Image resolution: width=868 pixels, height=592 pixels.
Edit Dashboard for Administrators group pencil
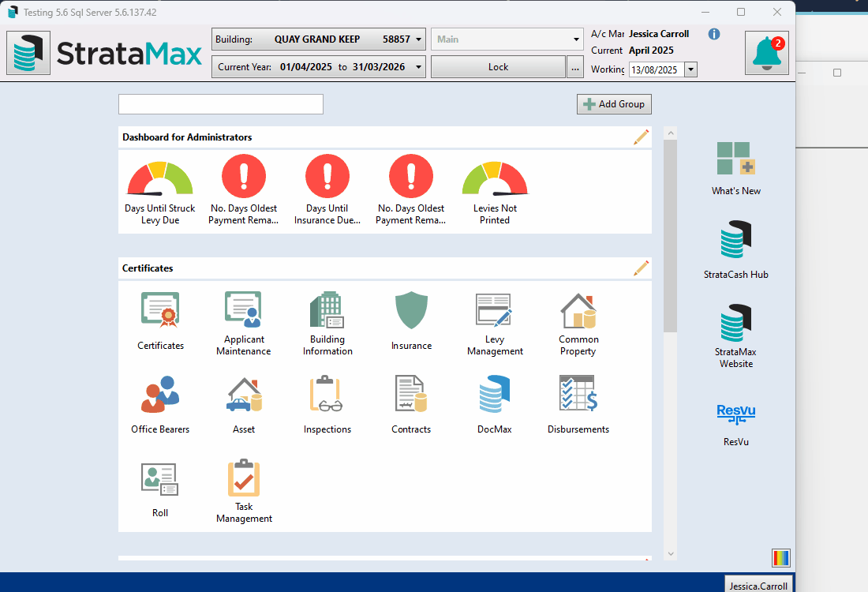click(x=641, y=137)
